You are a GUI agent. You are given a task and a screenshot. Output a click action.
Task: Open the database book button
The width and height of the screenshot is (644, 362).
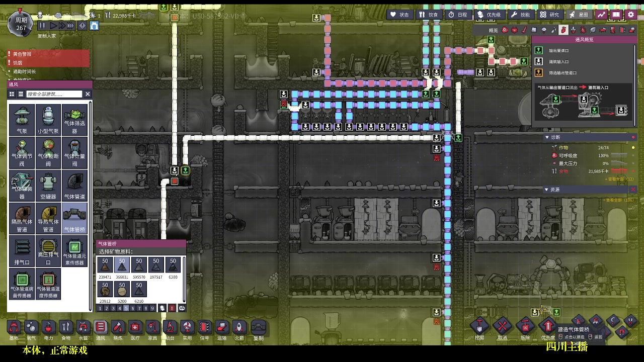point(616,15)
